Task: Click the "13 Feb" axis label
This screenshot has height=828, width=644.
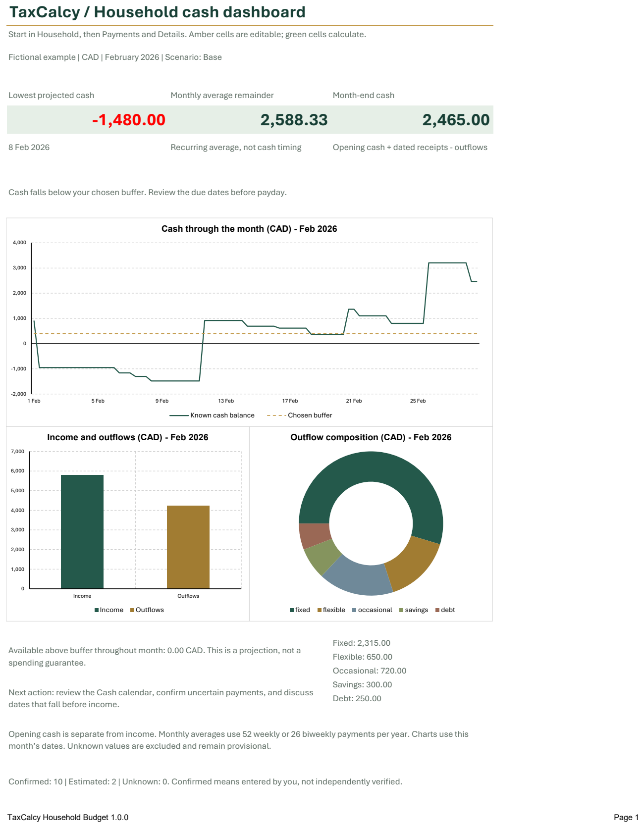Action: pos(226,401)
